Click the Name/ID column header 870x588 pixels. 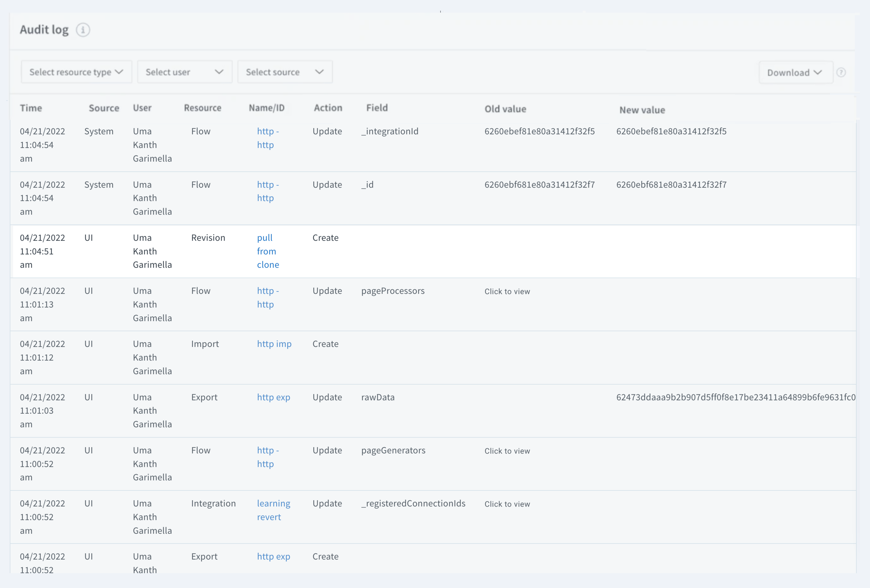pyautogui.click(x=267, y=108)
